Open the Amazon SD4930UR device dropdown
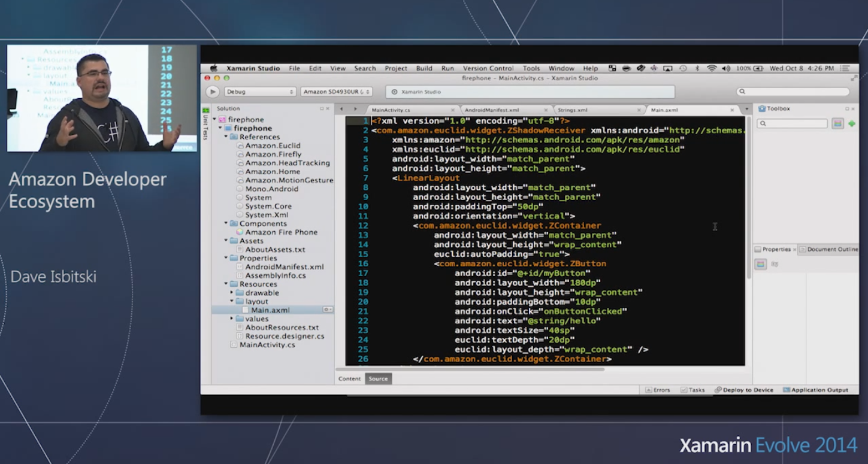The image size is (868, 464). click(x=336, y=92)
